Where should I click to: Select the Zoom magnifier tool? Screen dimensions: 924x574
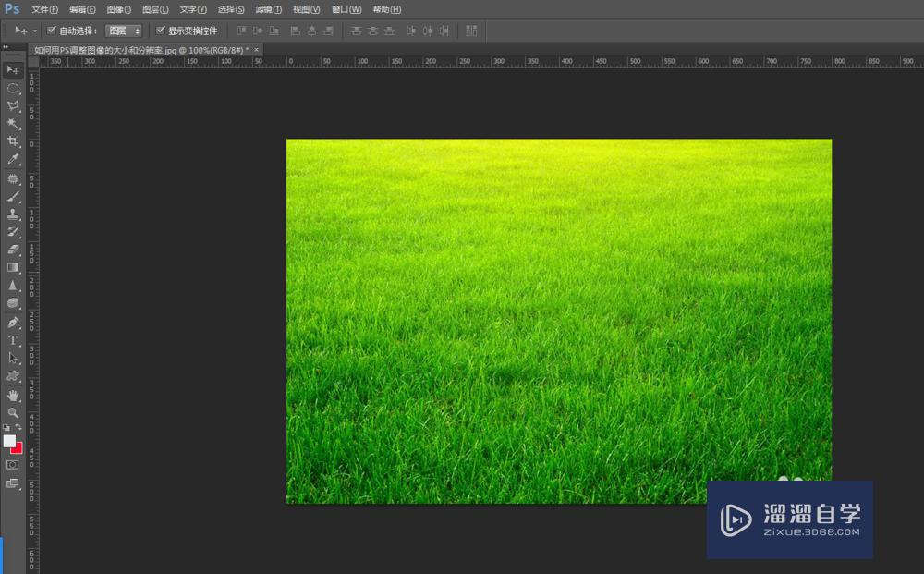(x=13, y=413)
